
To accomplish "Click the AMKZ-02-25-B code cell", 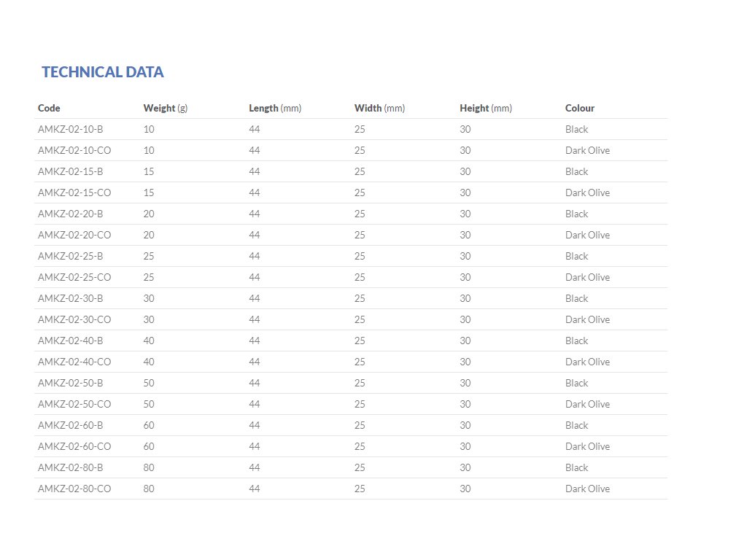I will click(70, 256).
